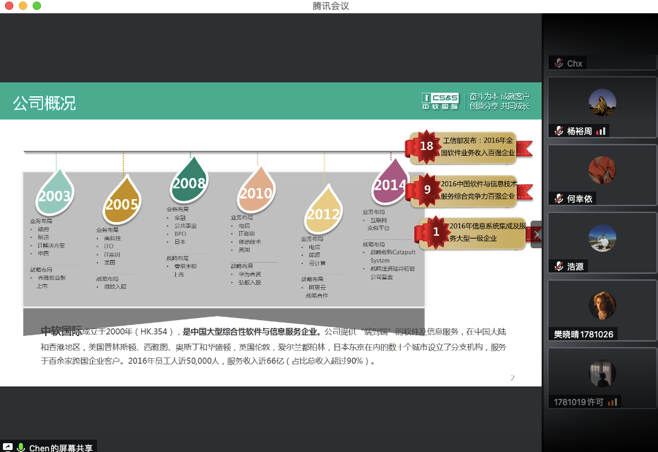Click the red badge numbered 1

click(x=436, y=232)
